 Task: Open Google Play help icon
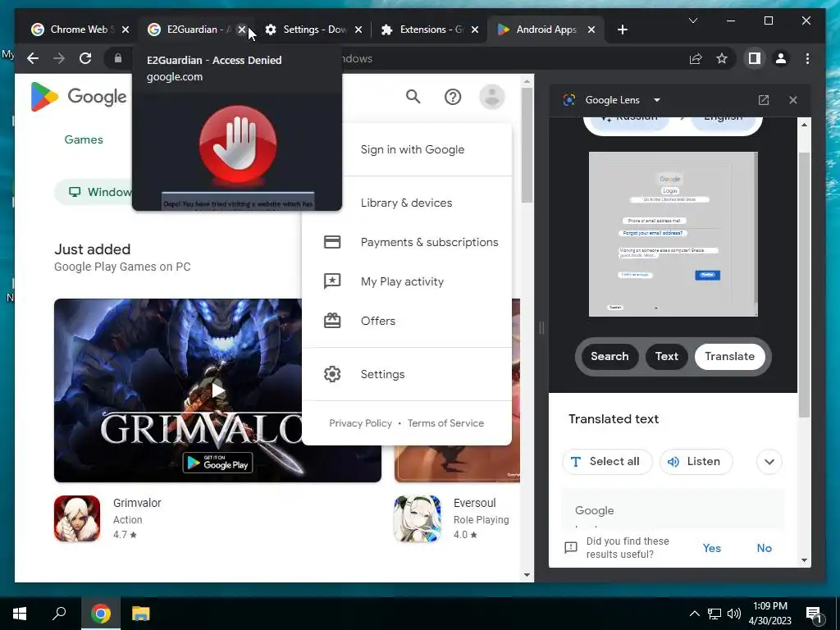coord(453,97)
